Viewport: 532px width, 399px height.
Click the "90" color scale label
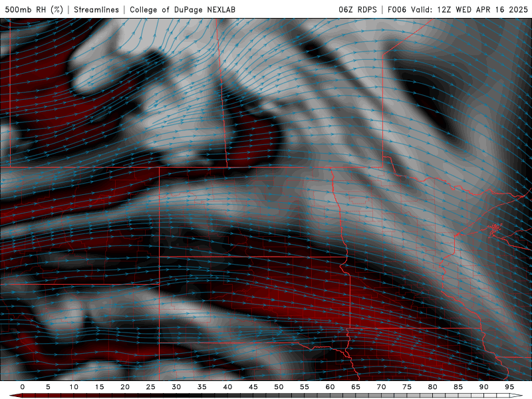coord(483,387)
